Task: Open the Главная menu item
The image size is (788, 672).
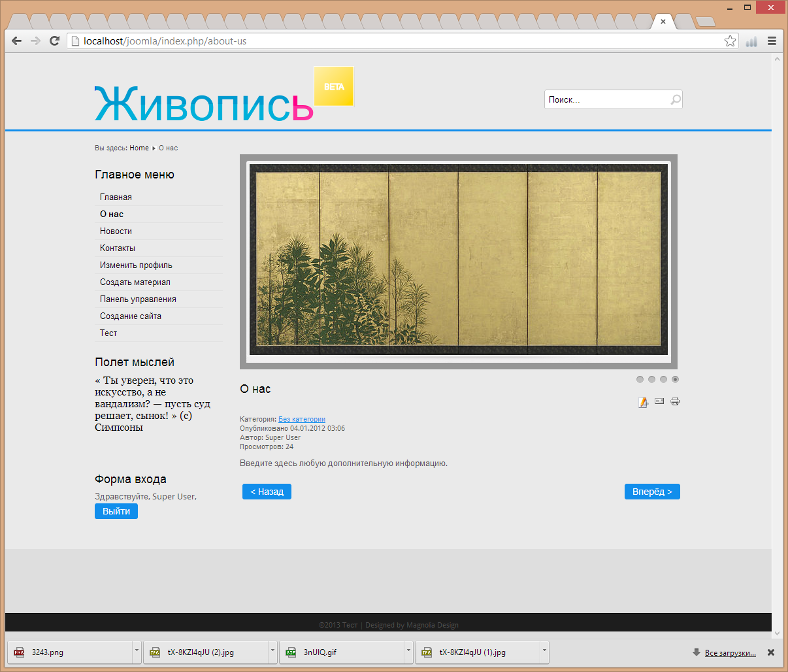Action: [x=116, y=197]
